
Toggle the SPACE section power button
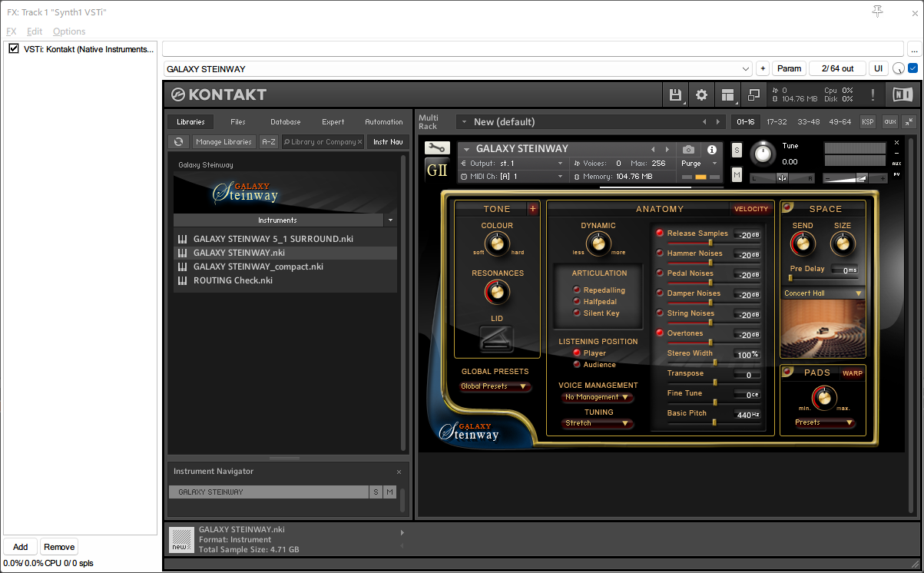(x=788, y=207)
